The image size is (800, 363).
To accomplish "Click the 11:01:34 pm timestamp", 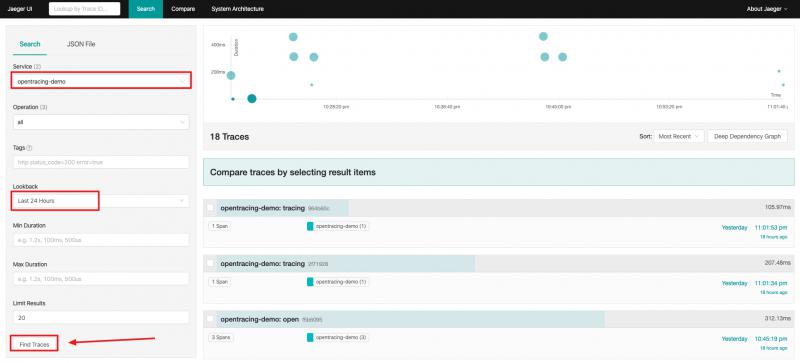I will 771,283.
